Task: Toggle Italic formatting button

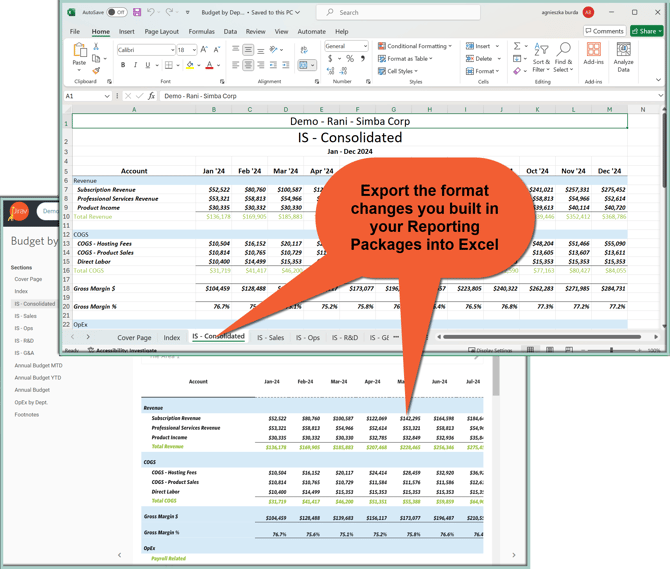Action: click(135, 65)
